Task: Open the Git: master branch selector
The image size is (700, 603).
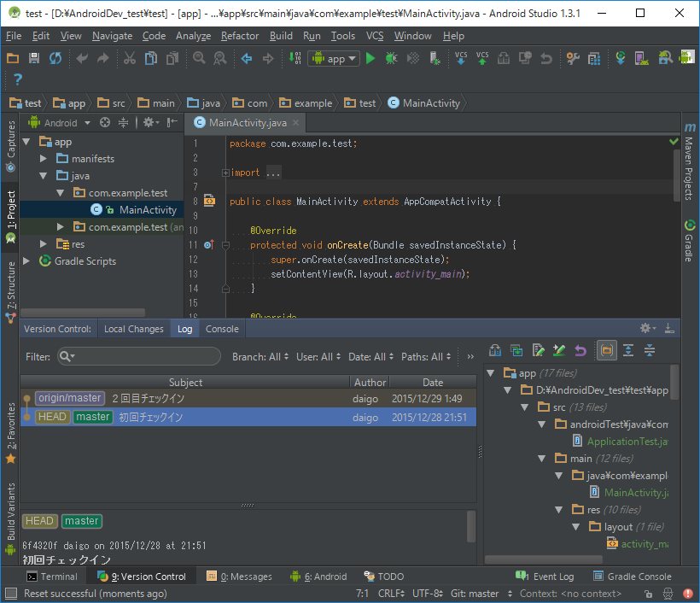Action: pyautogui.click(x=481, y=594)
